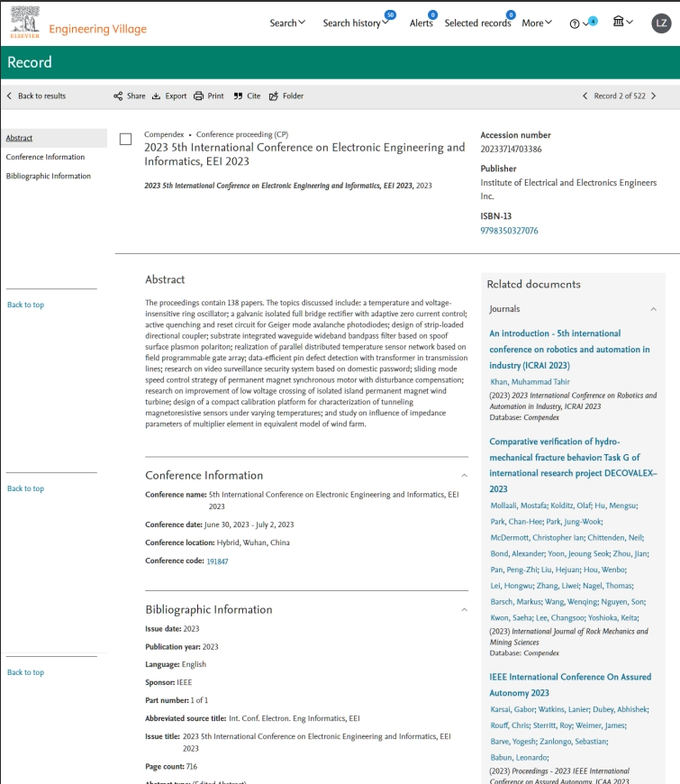This screenshot has height=784, width=680.
Task: Click accession number 20233714703386
Action: [x=511, y=149]
